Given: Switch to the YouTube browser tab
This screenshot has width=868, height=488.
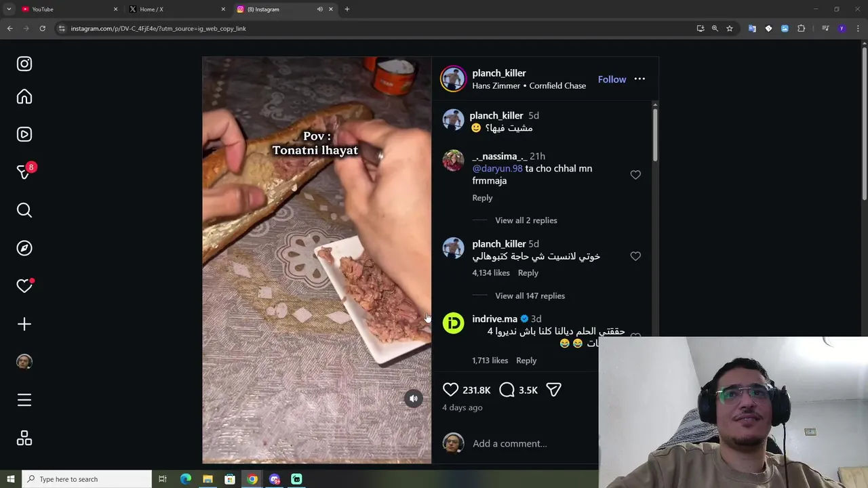Looking at the screenshot, I should coord(68,9).
